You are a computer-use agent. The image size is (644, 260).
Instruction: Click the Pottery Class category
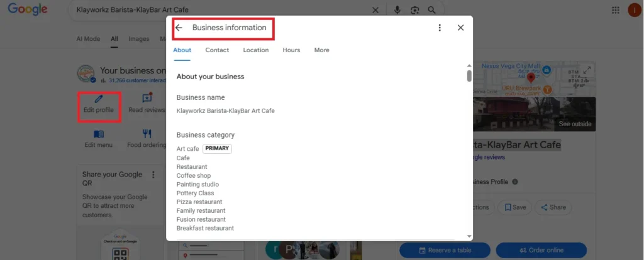(x=195, y=193)
